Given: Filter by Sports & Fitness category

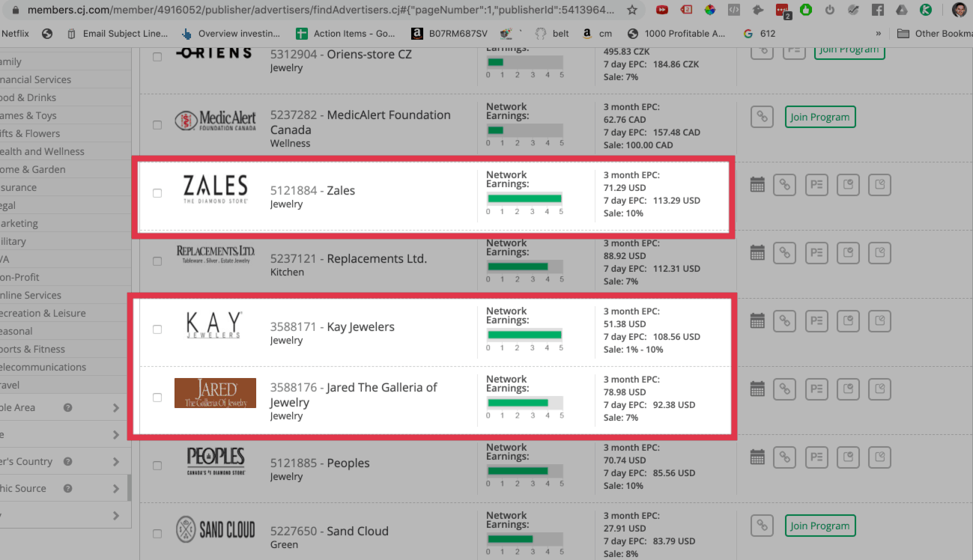Looking at the screenshot, I should [33, 349].
